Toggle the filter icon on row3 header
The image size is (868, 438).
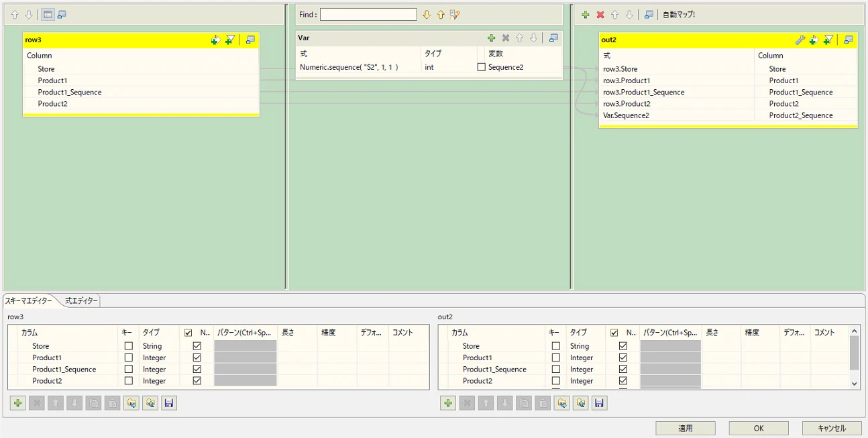[229, 40]
